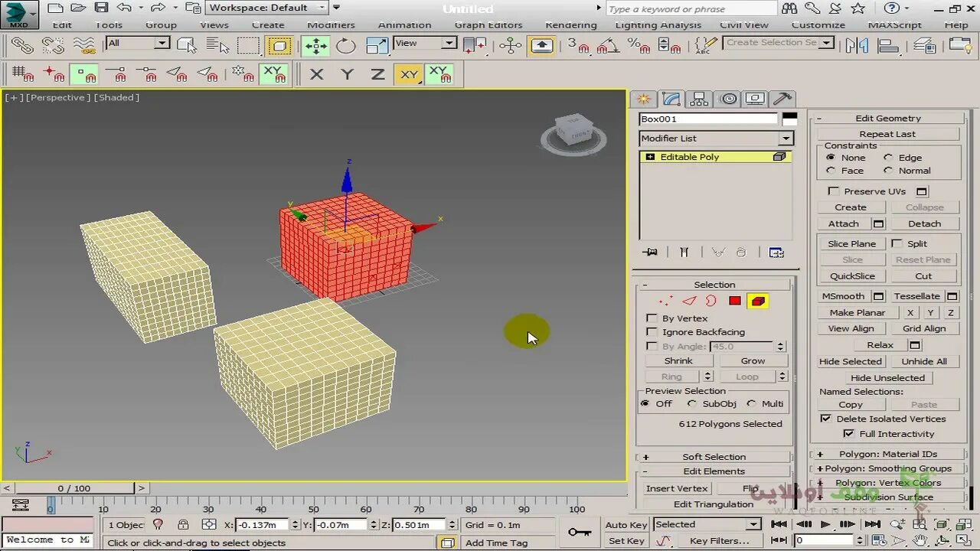Toggle the Window/Crossing selection icon
This screenshot has width=980, height=551.
coord(279,46)
